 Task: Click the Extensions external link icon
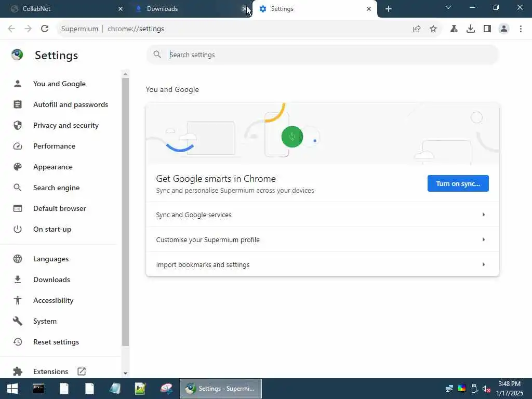(x=82, y=371)
